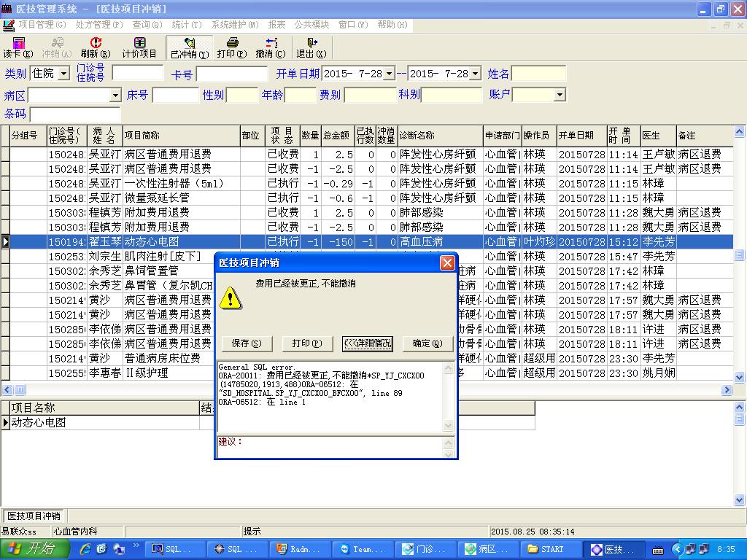Click the table's vertical scrollbar down arrow
The height and width of the screenshot is (560, 747).
740,377
